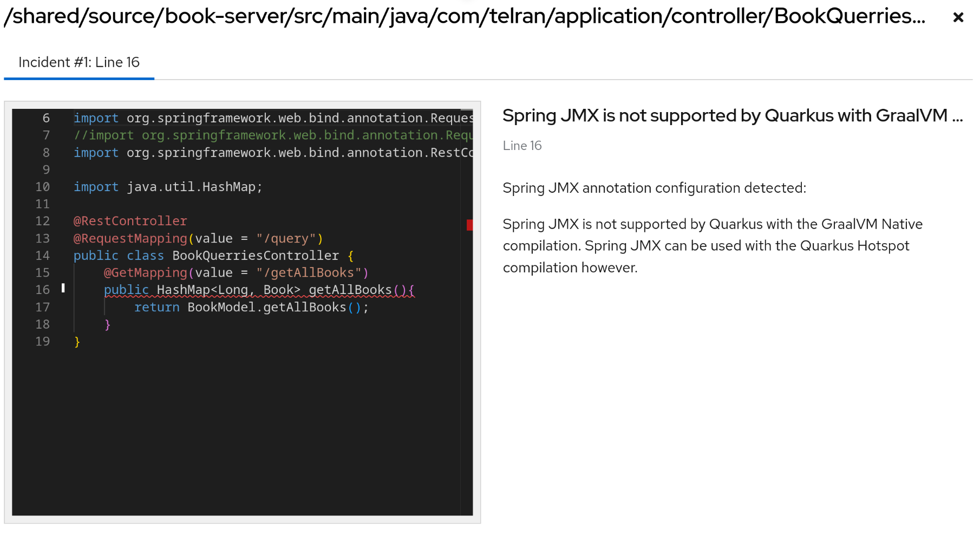980x535 pixels.
Task: Click the red marker in the editor overview ruler
Action: 469,225
